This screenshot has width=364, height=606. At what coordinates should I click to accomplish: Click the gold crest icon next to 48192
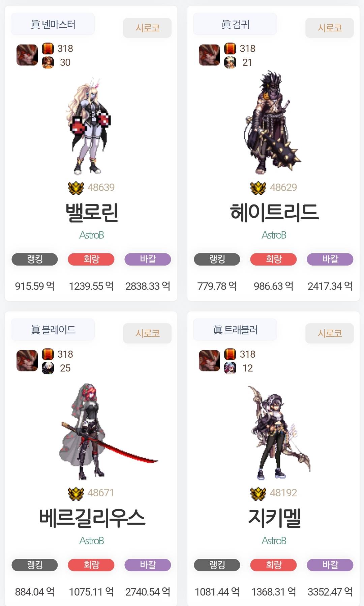[x=258, y=493]
